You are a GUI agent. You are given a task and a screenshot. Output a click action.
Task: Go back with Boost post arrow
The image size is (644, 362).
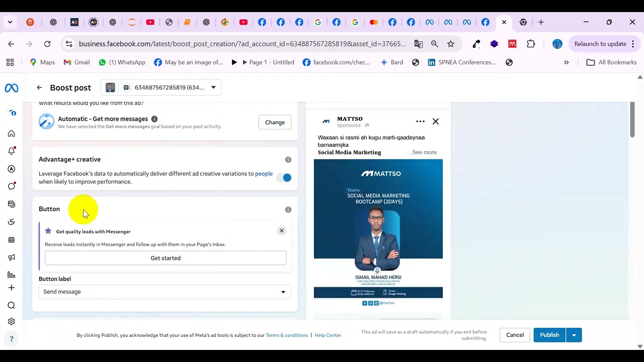point(39,87)
